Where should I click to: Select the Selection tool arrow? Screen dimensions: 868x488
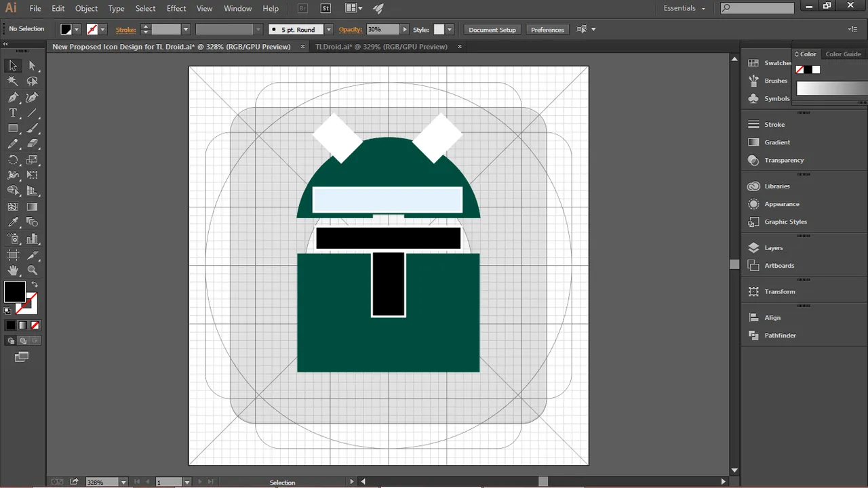pyautogui.click(x=13, y=66)
